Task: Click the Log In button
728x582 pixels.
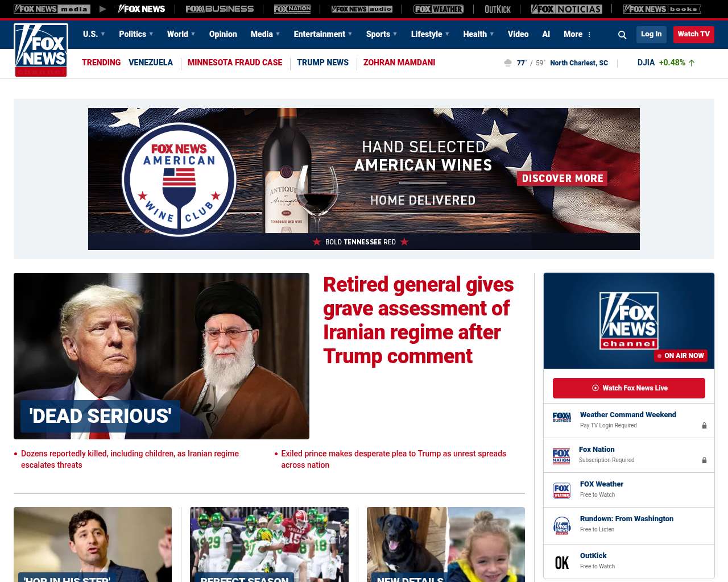Action: pos(651,34)
